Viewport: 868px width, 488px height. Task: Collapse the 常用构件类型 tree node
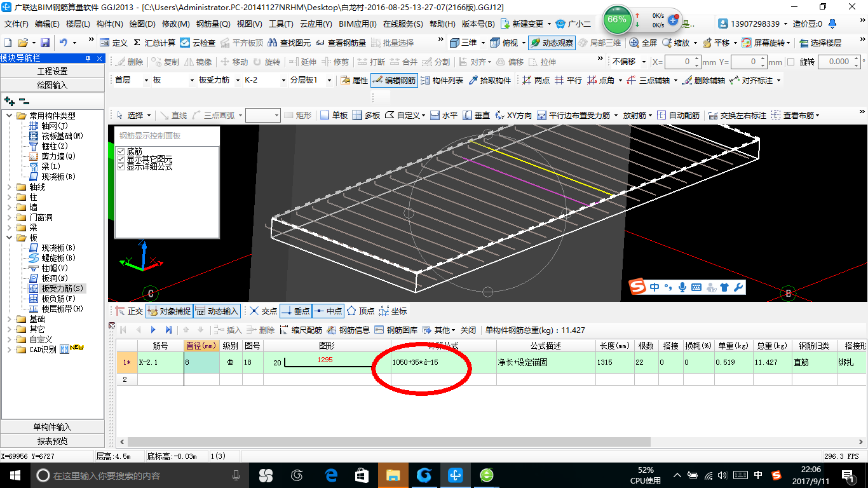pos(10,116)
